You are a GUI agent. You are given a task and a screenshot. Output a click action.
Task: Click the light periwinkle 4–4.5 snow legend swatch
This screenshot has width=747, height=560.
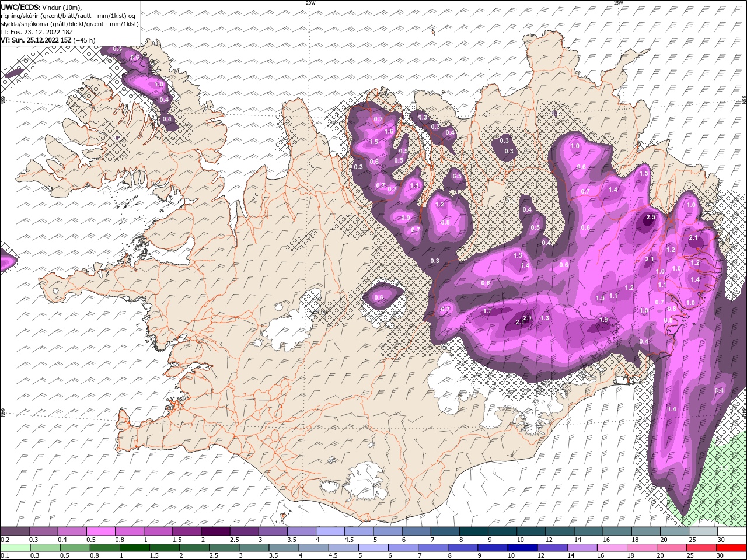coord(330,531)
